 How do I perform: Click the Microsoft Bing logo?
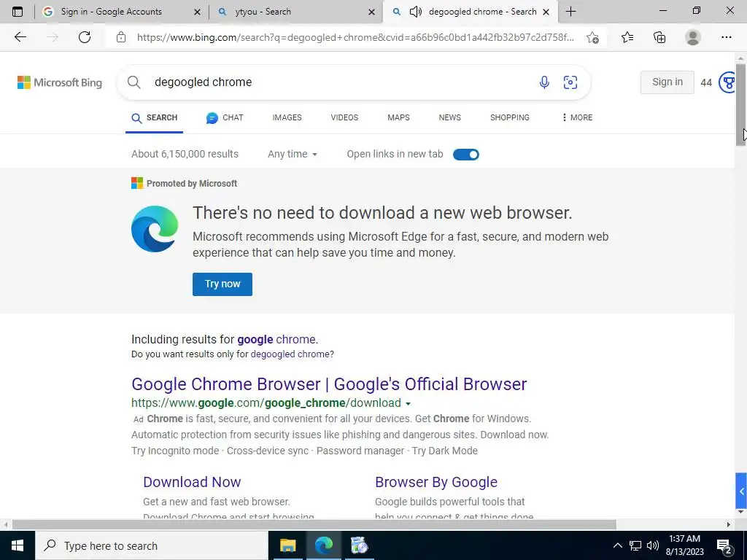(x=60, y=82)
